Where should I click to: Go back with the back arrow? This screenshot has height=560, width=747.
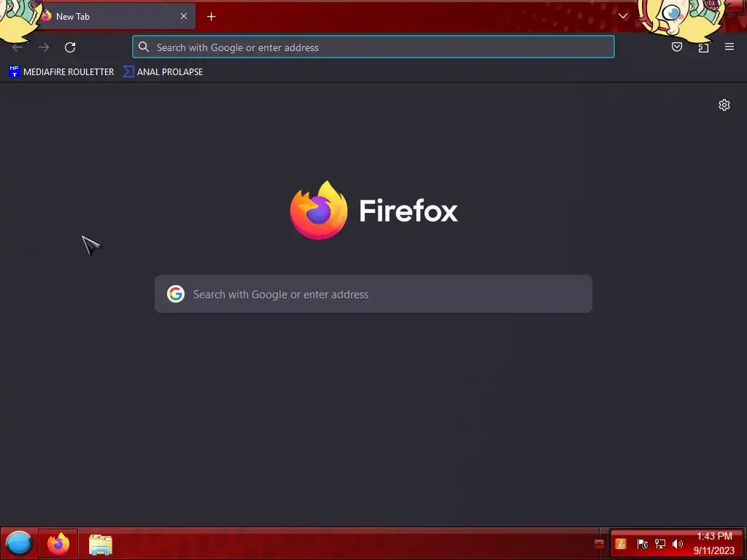pyautogui.click(x=18, y=47)
